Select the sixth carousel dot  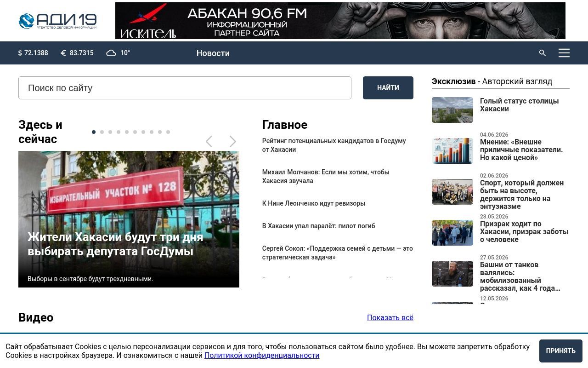(x=135, y=132)
